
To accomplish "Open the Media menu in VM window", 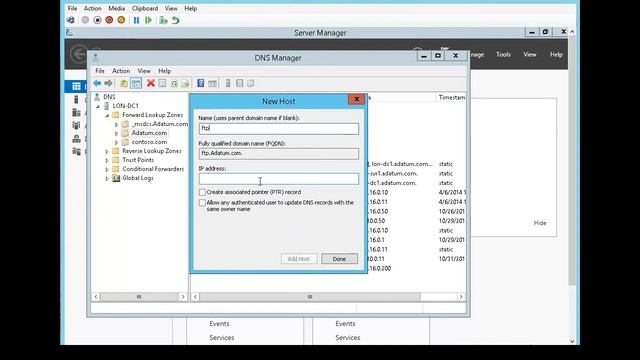I will pyautogui.click(x=116, y=8).
